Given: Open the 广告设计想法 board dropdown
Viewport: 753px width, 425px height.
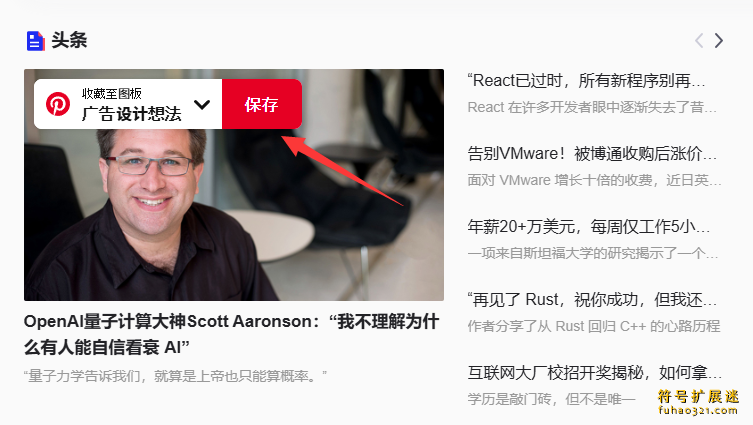Looking at the screenshot, I should [128, 104].
